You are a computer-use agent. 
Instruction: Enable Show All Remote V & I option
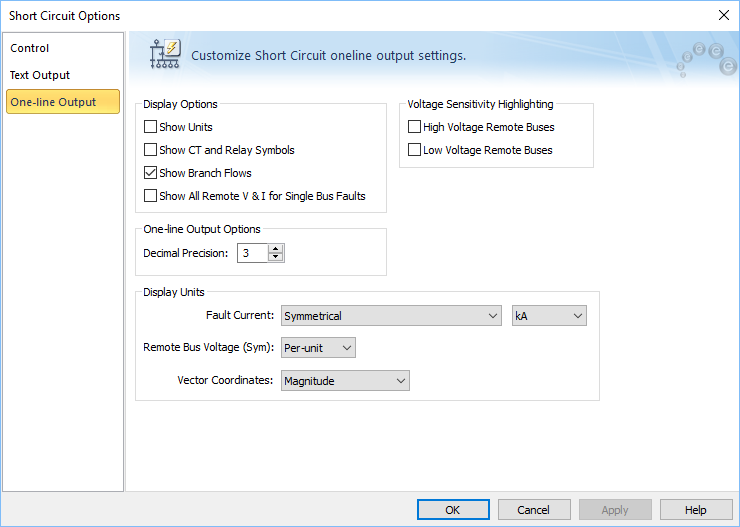click(150, 195)
